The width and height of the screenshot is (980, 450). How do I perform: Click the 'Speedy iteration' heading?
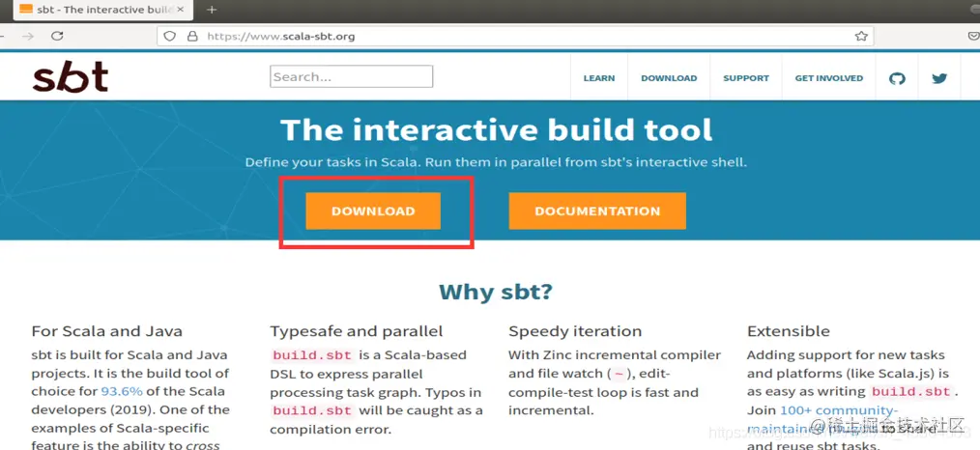point(575,331)
